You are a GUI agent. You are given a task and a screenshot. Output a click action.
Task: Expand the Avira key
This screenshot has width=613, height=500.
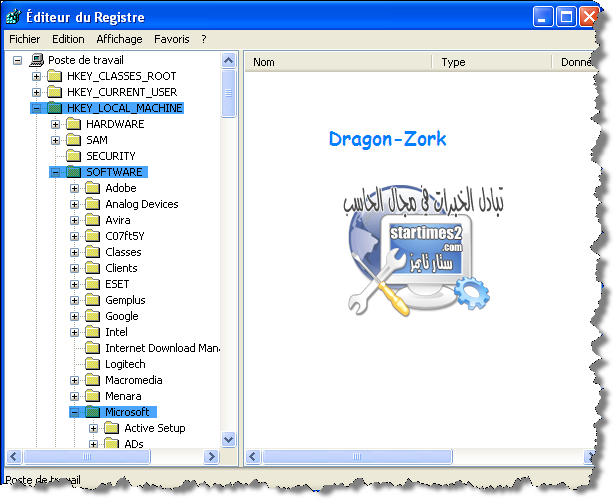[74, 220]
